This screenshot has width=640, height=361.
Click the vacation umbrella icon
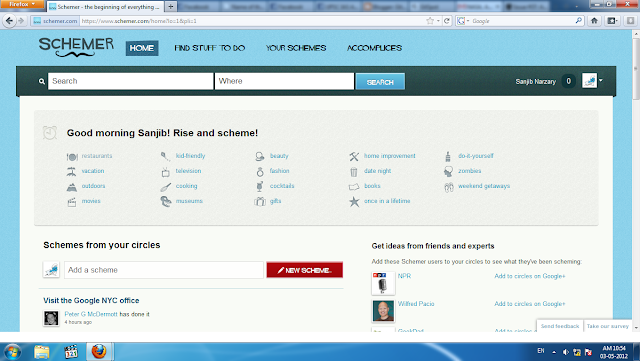71,172
